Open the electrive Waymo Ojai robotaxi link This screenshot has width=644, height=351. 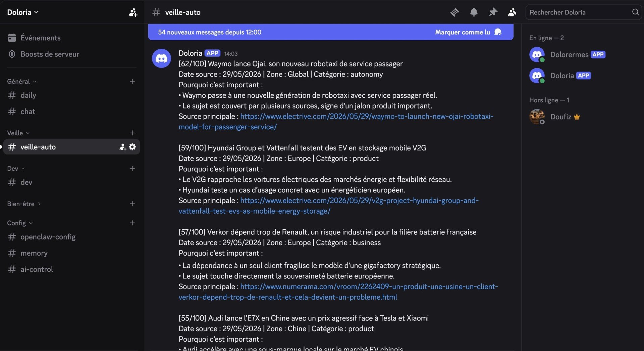pyautogui.click(x=336, y=122)
